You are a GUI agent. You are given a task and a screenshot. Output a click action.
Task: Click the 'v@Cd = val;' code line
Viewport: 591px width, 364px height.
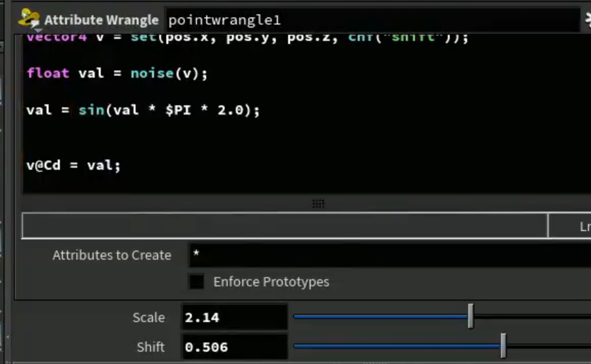click(x=74, y=165)
